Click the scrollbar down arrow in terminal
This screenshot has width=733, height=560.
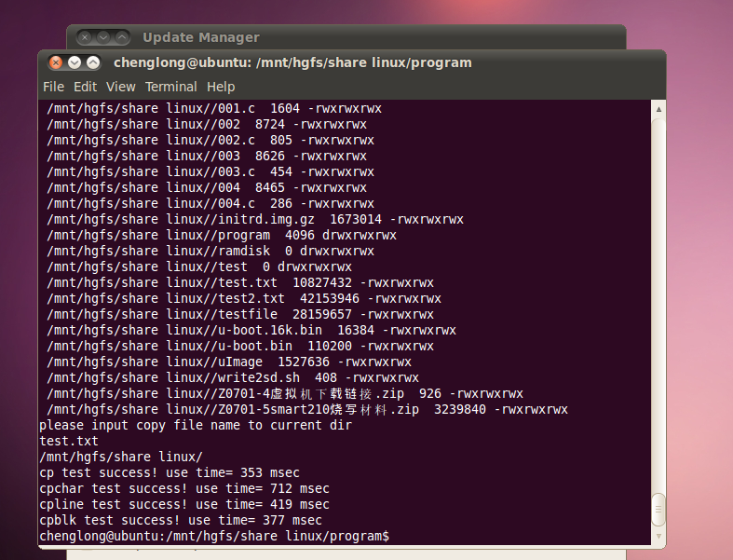[658, 536]
